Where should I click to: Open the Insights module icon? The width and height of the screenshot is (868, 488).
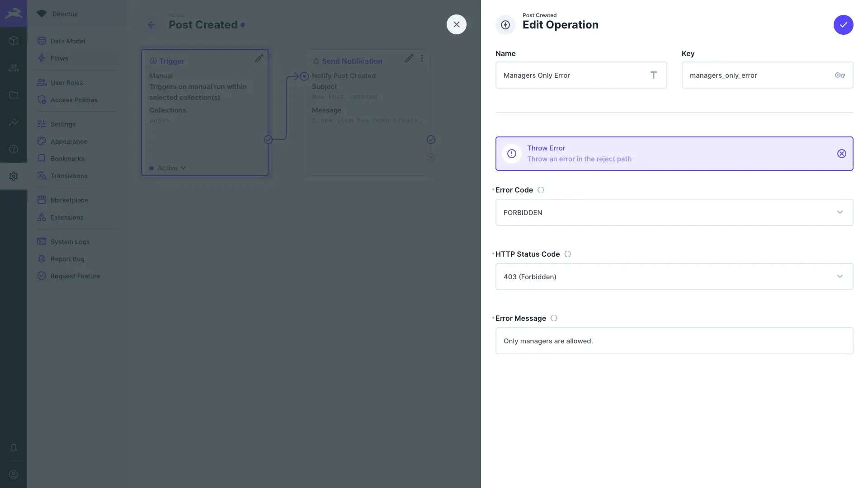pos(14,122)
